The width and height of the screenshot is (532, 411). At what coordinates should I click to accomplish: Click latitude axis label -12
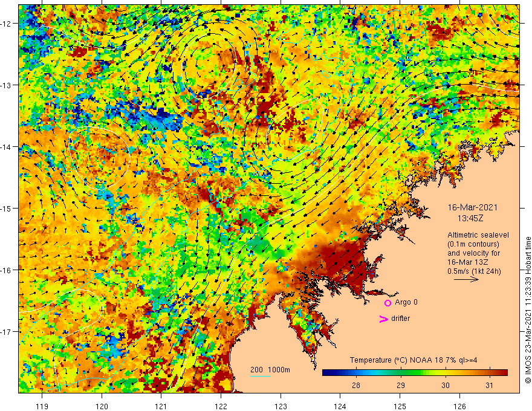[x=6, y=24]
